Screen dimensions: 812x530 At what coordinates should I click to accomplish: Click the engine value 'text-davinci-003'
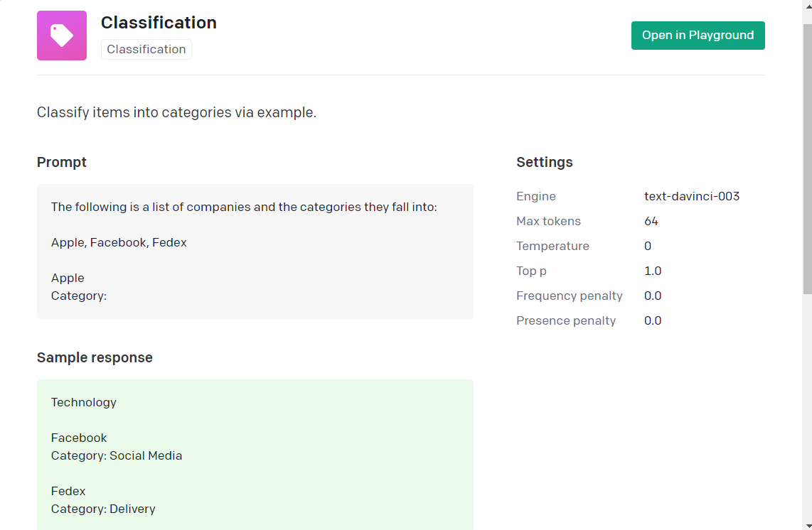click(x=692, y=196)
